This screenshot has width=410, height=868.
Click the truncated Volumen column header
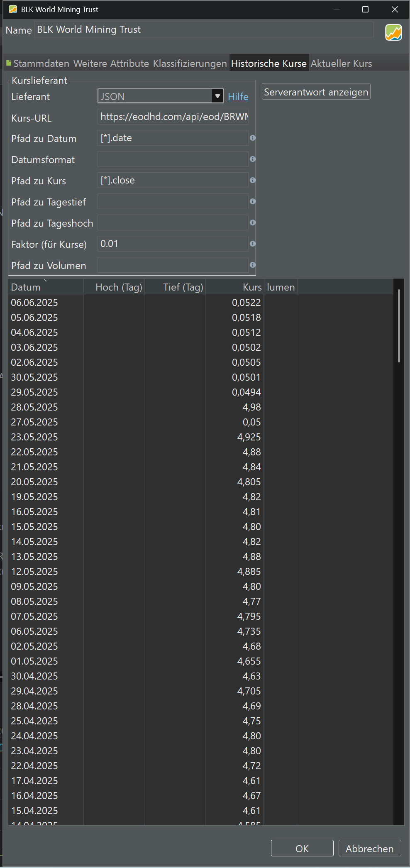[281, 287]
